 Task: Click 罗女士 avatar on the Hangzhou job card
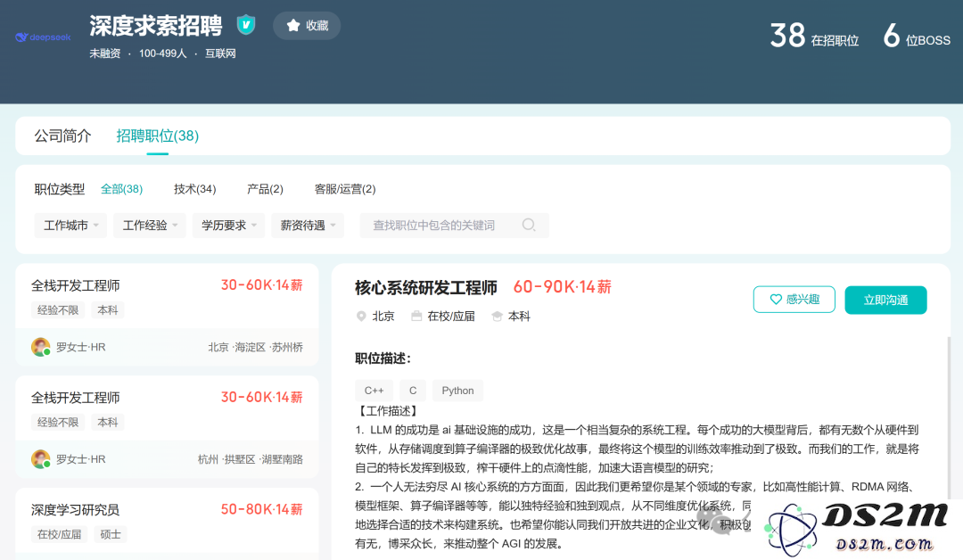click(x=40, y=458)
